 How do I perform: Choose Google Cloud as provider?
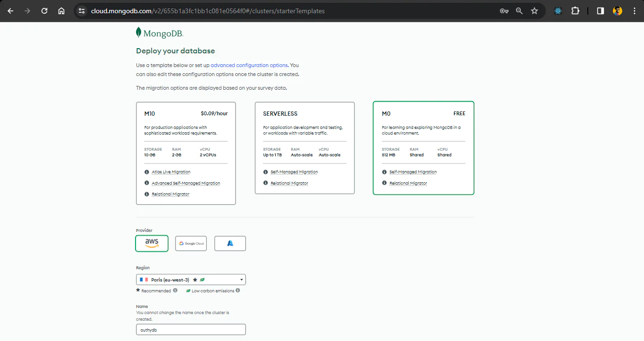(x=191, y=243)
